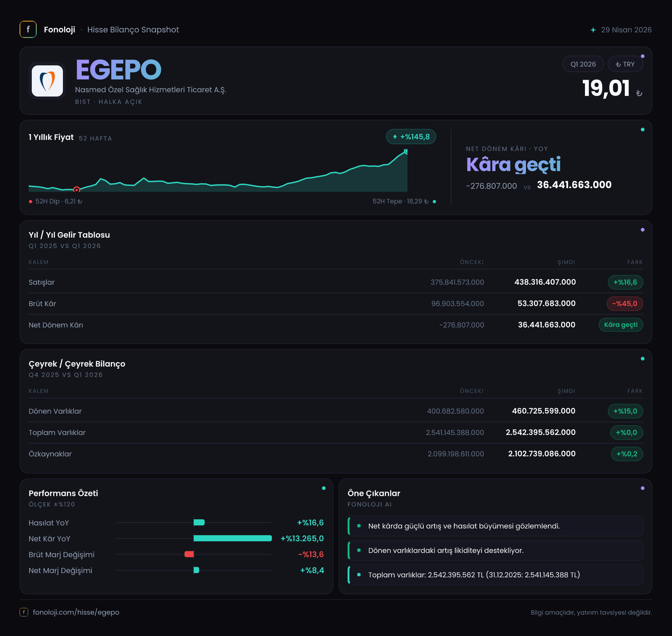Image resolution: width=672 pixels, height=636 pixels.
Task: Click the purple dot in Öne Çıkanlar card
Action: coord(642,488)
